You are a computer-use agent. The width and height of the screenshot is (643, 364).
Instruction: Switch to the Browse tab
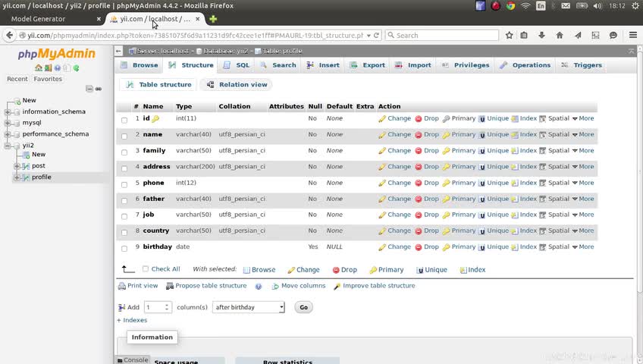(139, 65)
